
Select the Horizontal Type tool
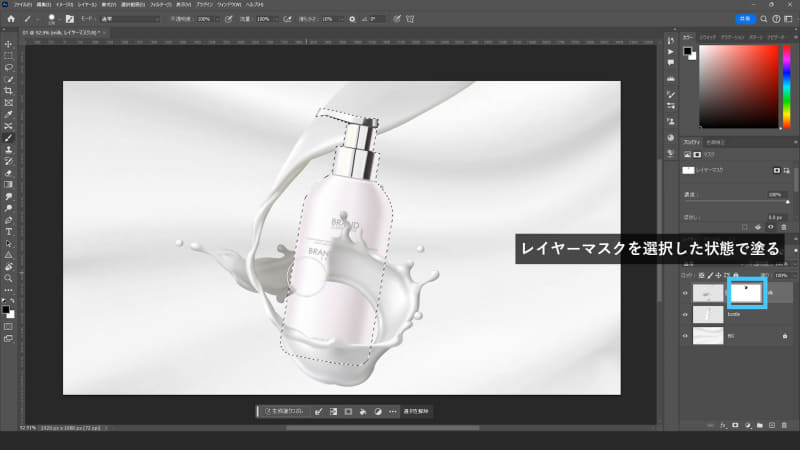[8, 232]
